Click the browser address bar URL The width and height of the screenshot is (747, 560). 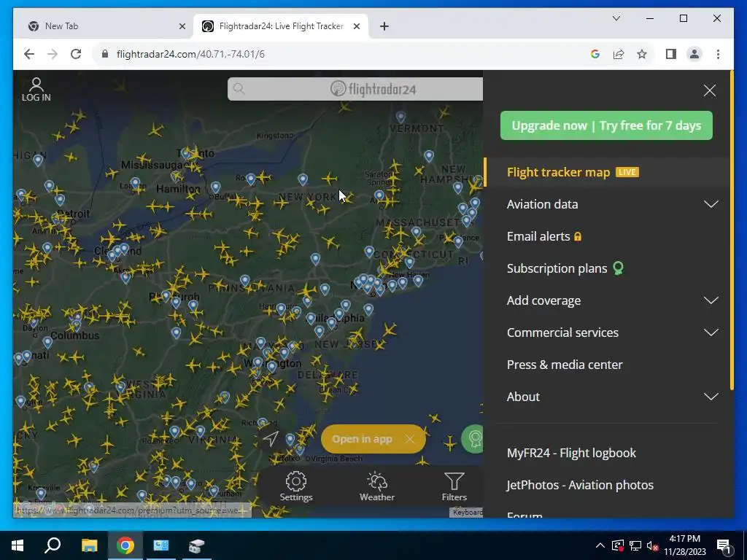pyautogui.click(x=190, y=54)
